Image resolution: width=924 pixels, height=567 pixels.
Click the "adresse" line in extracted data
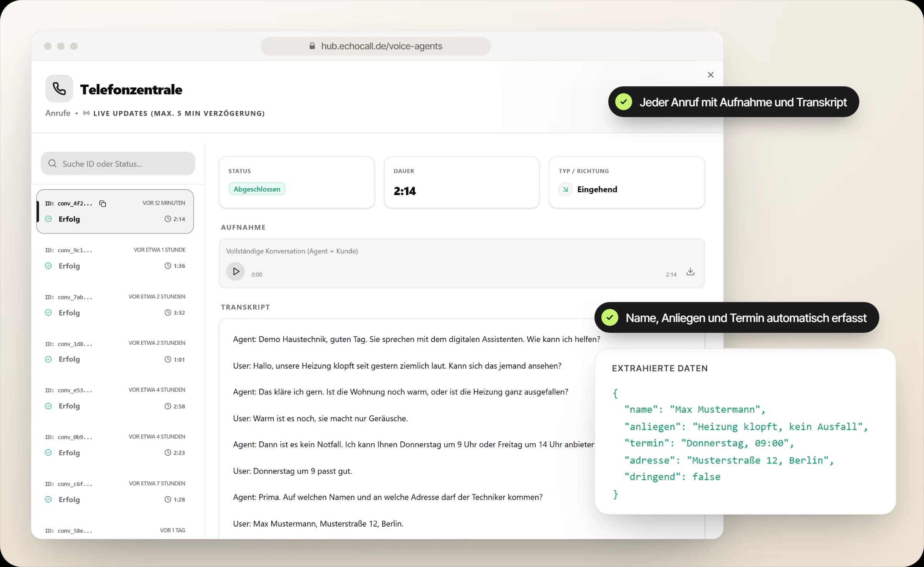coord(729,460)
